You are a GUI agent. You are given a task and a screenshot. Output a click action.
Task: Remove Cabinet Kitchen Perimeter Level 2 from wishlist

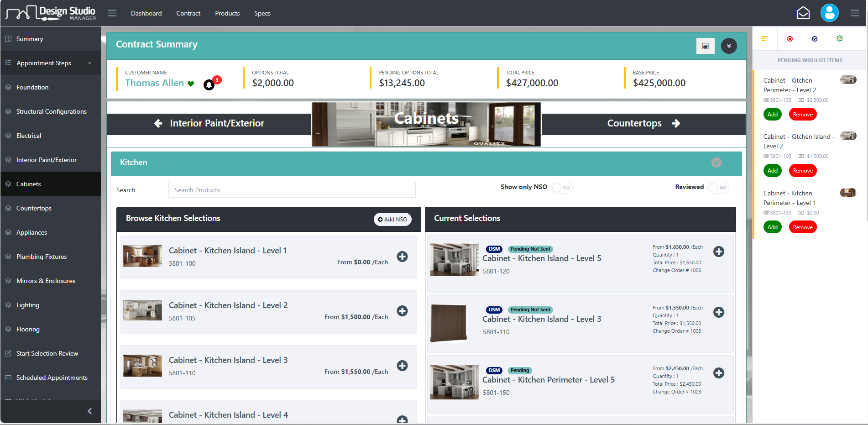pyautogui.click(x=802, y=115)
